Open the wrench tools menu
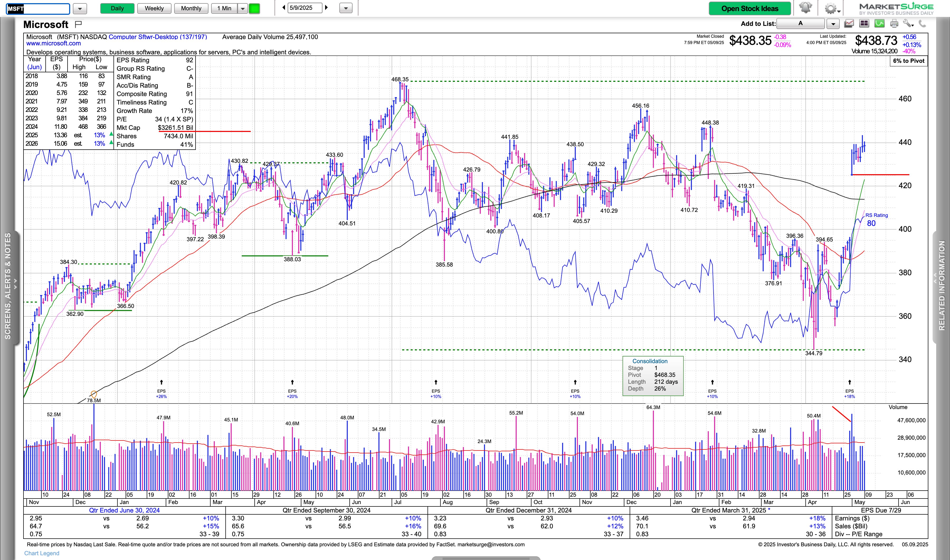 point(908,24)
